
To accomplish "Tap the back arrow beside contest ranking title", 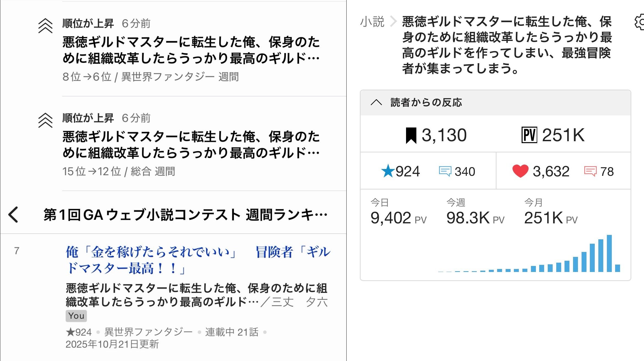I will [13, 215].
